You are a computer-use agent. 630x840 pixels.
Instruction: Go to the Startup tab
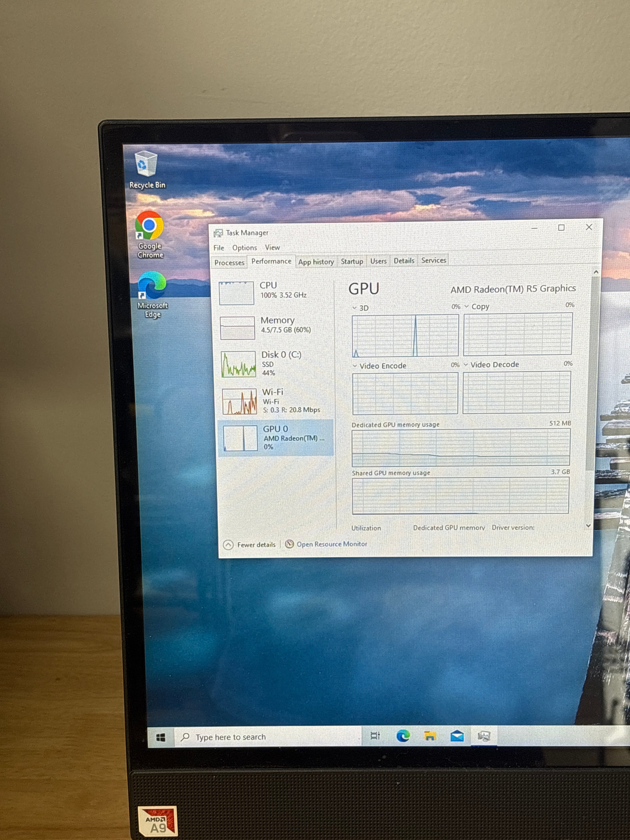(352, 261)
